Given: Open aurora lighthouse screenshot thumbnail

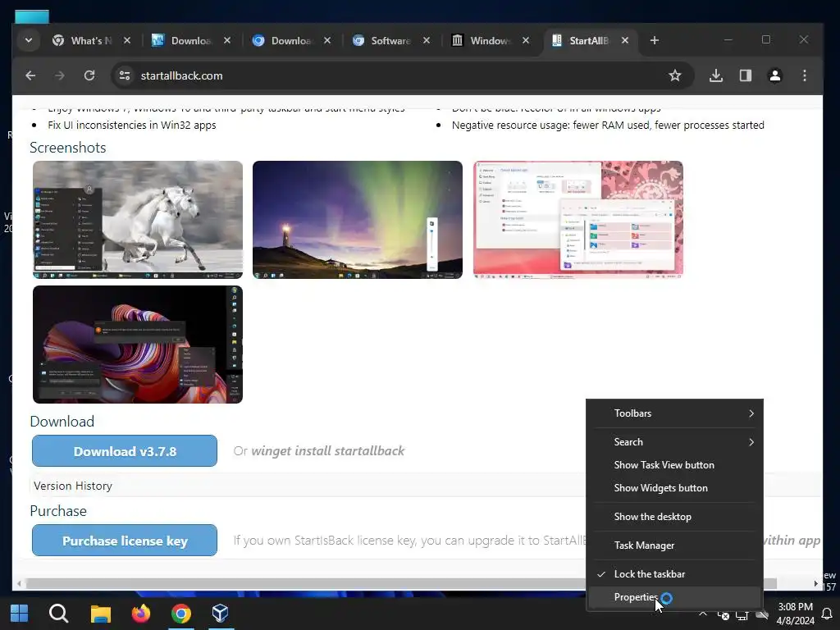Looking at the screenshot, I should pos(358,220).
